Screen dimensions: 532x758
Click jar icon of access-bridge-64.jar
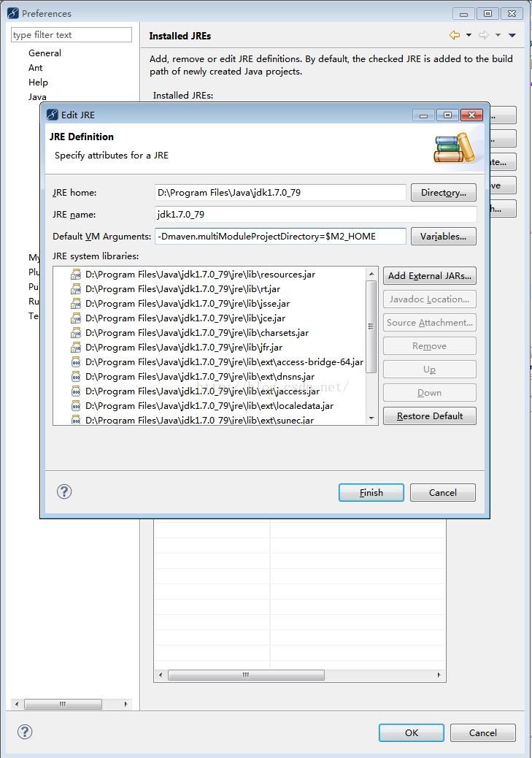tap(76, 362)
